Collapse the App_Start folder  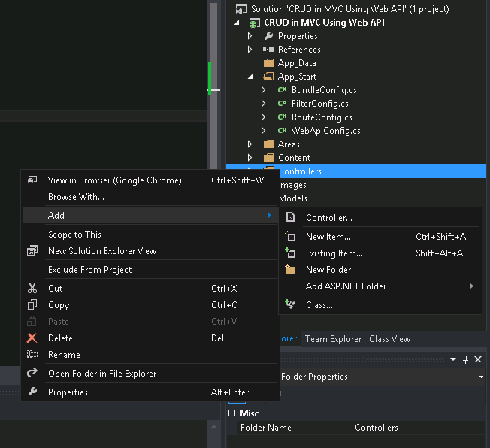pyautogui.click(x=250, y=77)
